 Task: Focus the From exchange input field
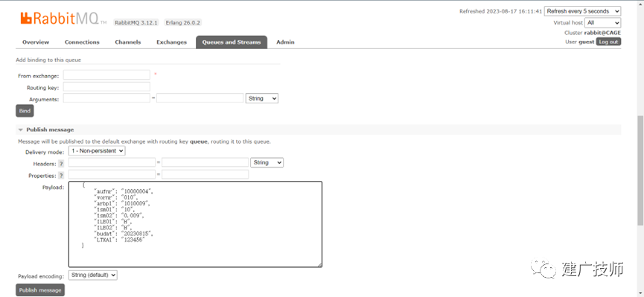coord(106,74)
